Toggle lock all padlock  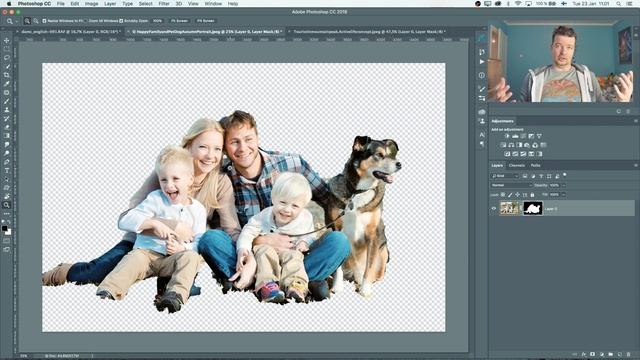click(x=532, y=195)
